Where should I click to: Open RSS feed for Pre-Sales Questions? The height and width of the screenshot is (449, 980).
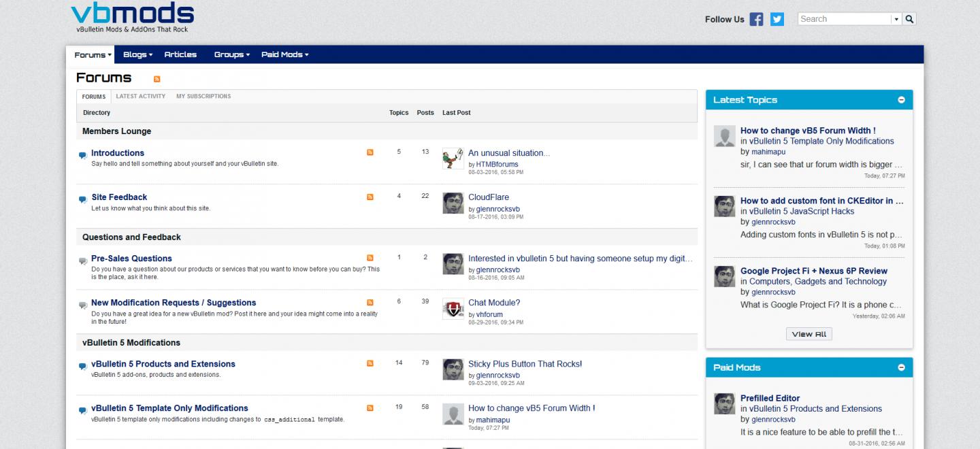point(370,258)
